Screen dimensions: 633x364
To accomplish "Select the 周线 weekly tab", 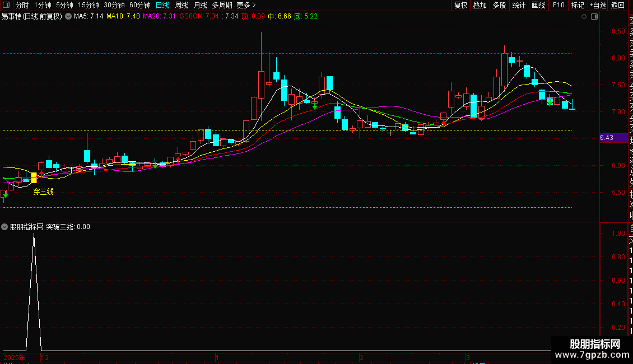I will [x=181, y=5].
